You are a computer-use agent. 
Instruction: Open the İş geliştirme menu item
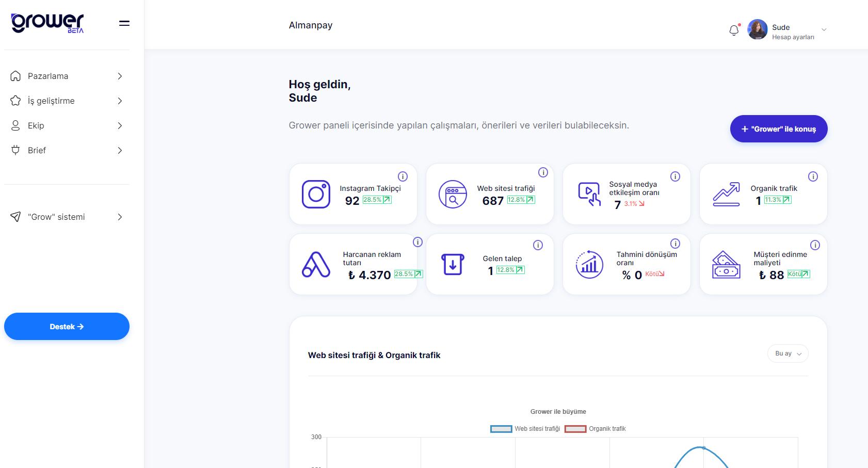67,101
